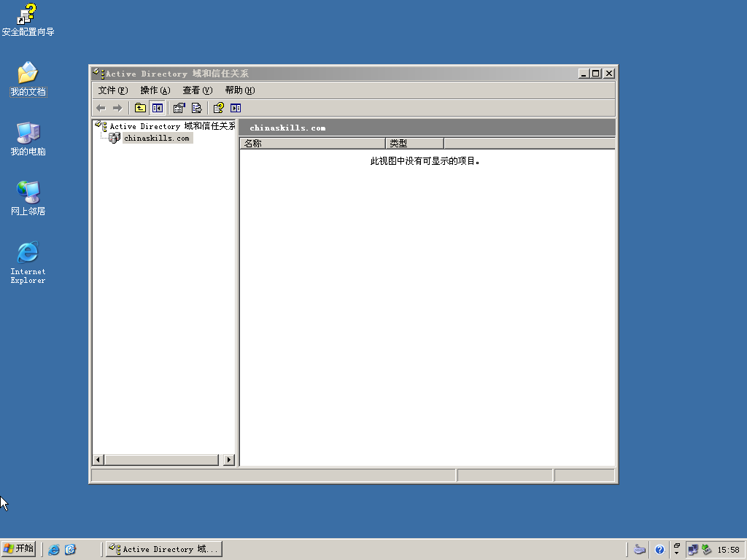Image resolution: width=747 pixels, height=560 pixels.
Task: Click the language bar keyboard icon in tray
Action: (x=640, y=550)
